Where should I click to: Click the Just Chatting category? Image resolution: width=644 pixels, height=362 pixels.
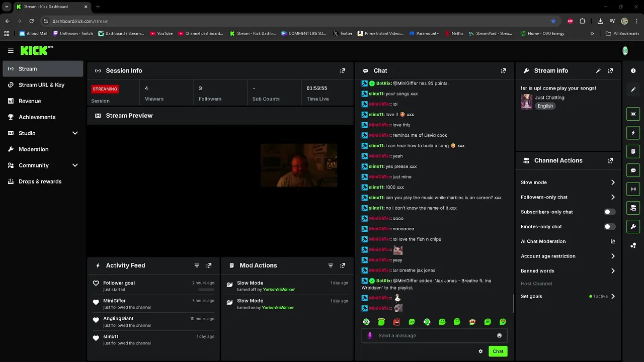click(549, 98)
